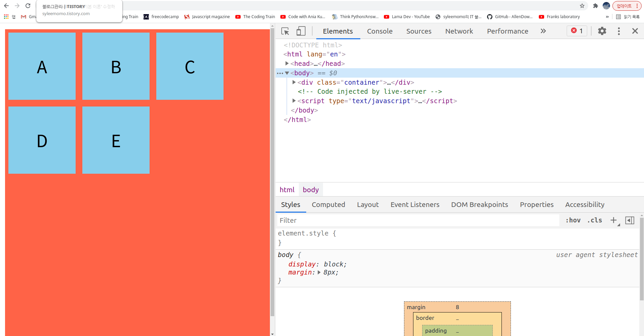
Task: Switch to the Console tab
Action: [380, 31]
